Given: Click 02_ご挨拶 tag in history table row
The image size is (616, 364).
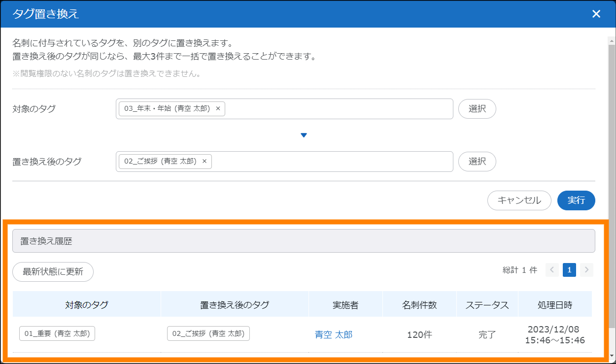Looking at the screenshot, I should (x=208, y=333).
